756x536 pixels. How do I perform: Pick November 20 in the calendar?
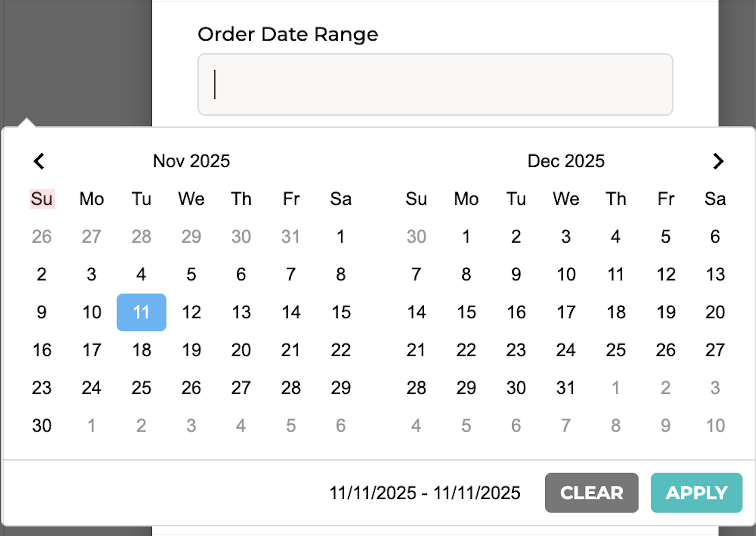tap(241, 350)
